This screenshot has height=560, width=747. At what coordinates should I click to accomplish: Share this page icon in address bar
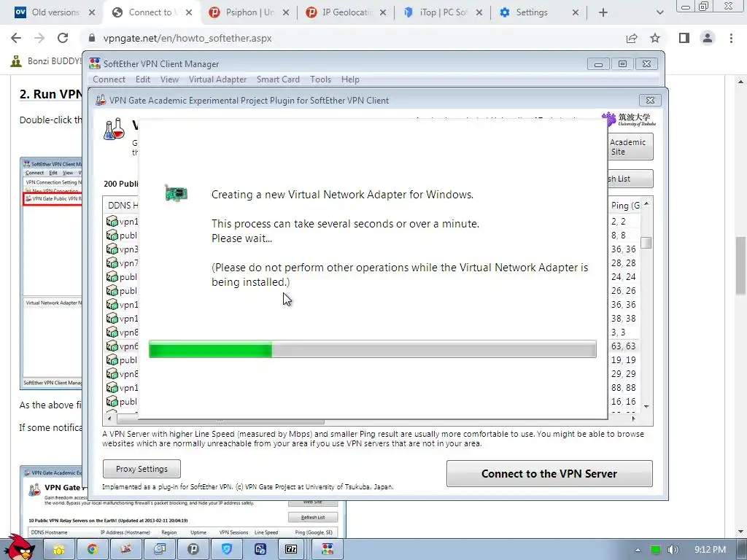632,38
